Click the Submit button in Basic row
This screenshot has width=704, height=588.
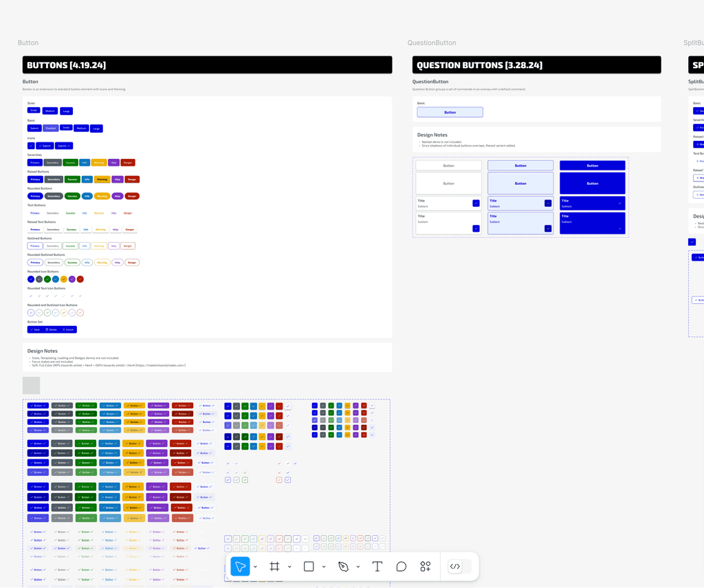pyautogui.click(x=34, y=129)
